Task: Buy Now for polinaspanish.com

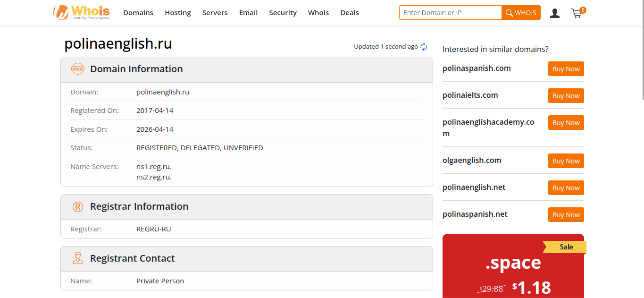Action: tap(566, 69)
